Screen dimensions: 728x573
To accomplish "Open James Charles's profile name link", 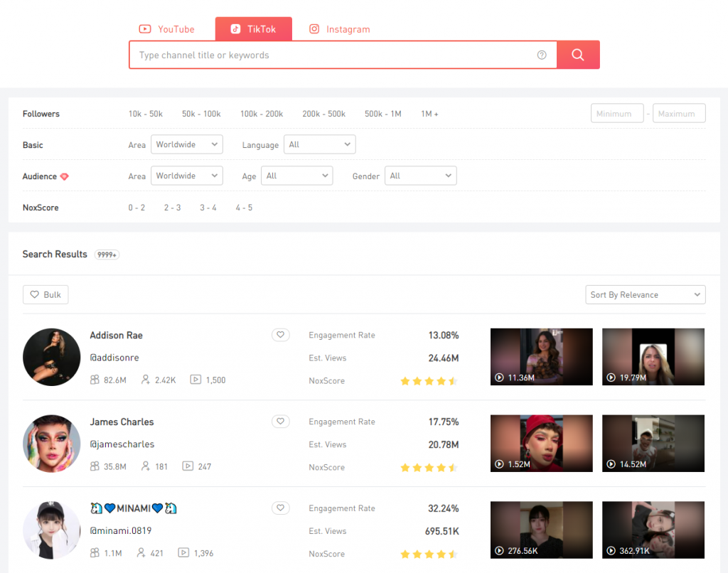I will click(122, 422).
